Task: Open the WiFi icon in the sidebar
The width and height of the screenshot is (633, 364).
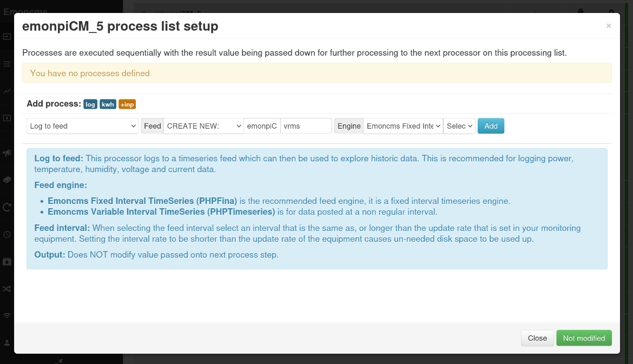Action: (x=6, y=315)
